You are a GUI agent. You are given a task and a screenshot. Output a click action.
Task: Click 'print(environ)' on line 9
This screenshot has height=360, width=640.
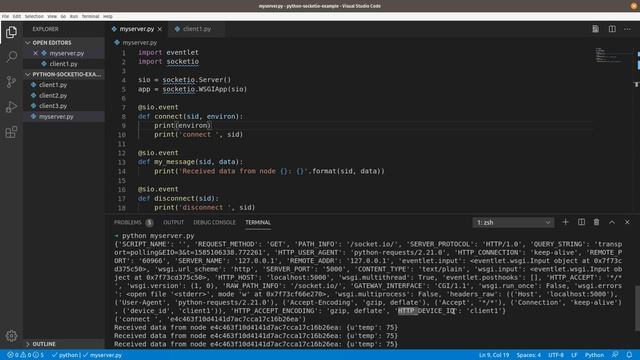[x=182, y=125]
